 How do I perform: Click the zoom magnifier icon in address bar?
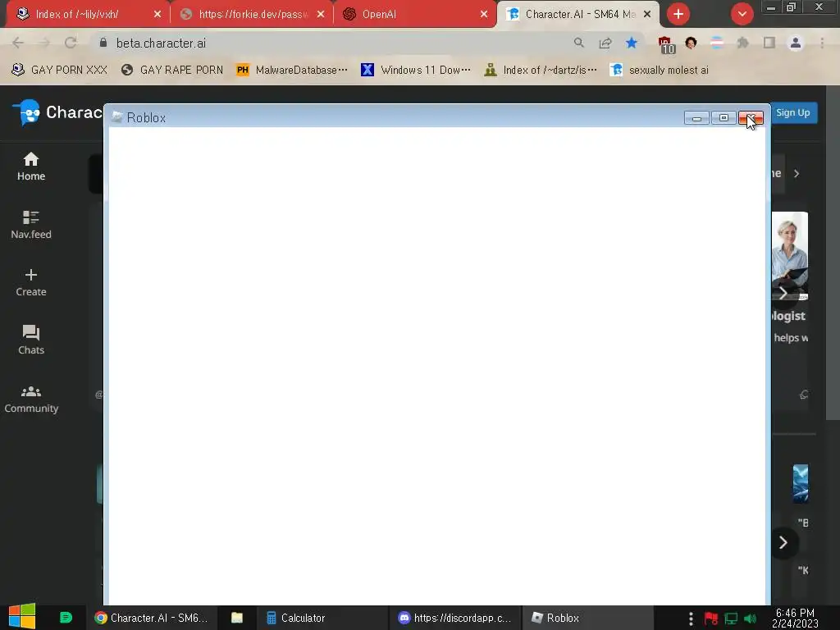click(x=578, y=43)
